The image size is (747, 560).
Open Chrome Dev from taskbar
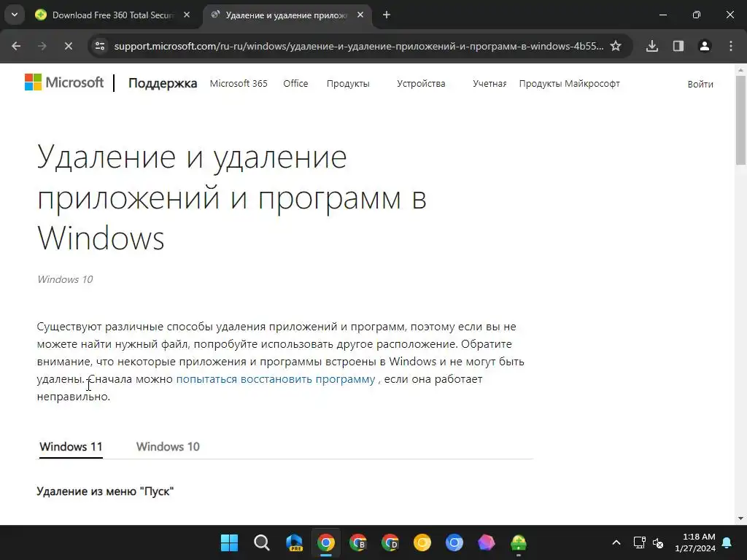390,542
